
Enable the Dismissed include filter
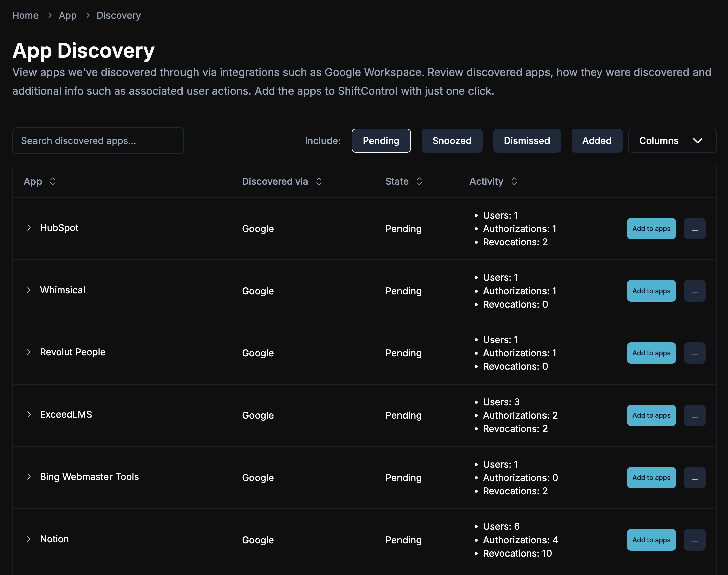(526, 141)
